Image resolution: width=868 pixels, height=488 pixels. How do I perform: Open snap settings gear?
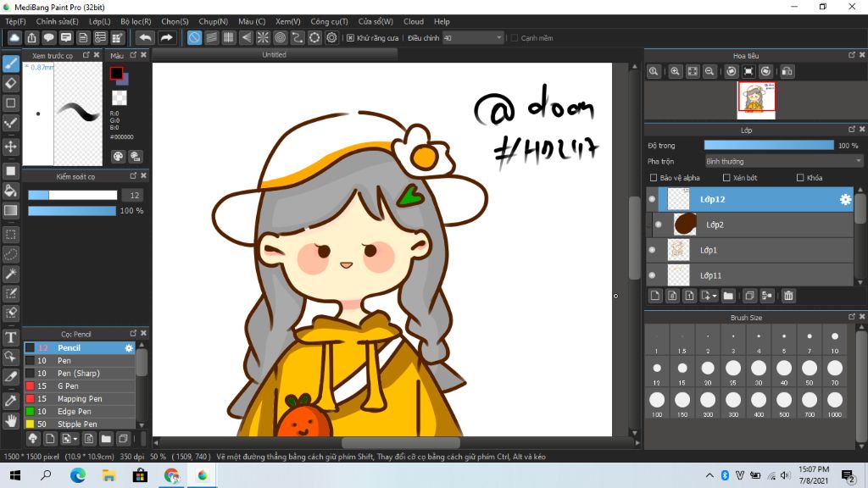(x=331, y=37)
